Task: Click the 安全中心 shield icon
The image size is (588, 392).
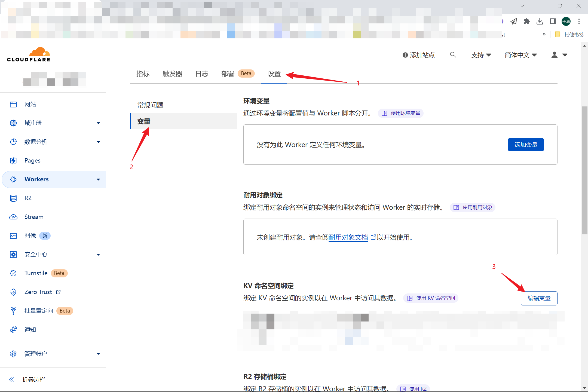Action: coord(13,255)
